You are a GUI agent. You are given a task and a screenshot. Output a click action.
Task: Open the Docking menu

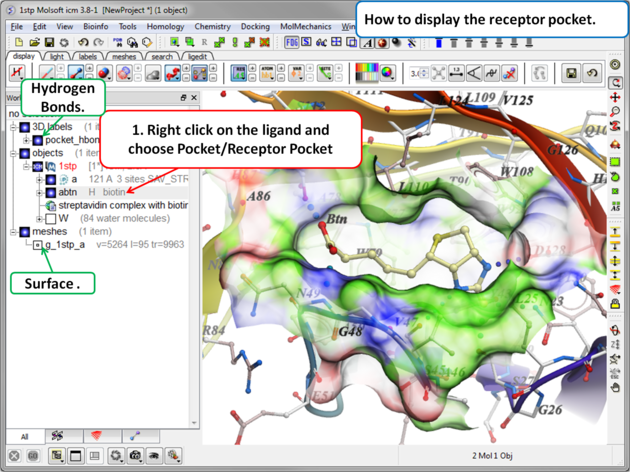point(255,27)
